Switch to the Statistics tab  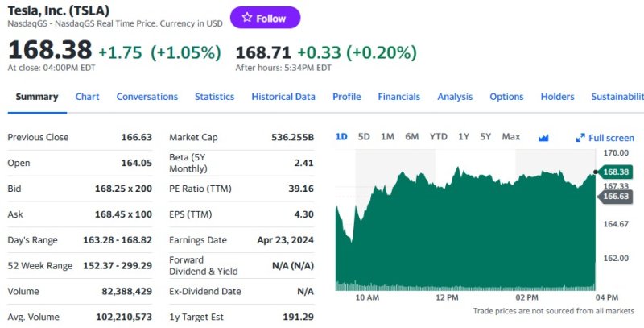(214, 97)
